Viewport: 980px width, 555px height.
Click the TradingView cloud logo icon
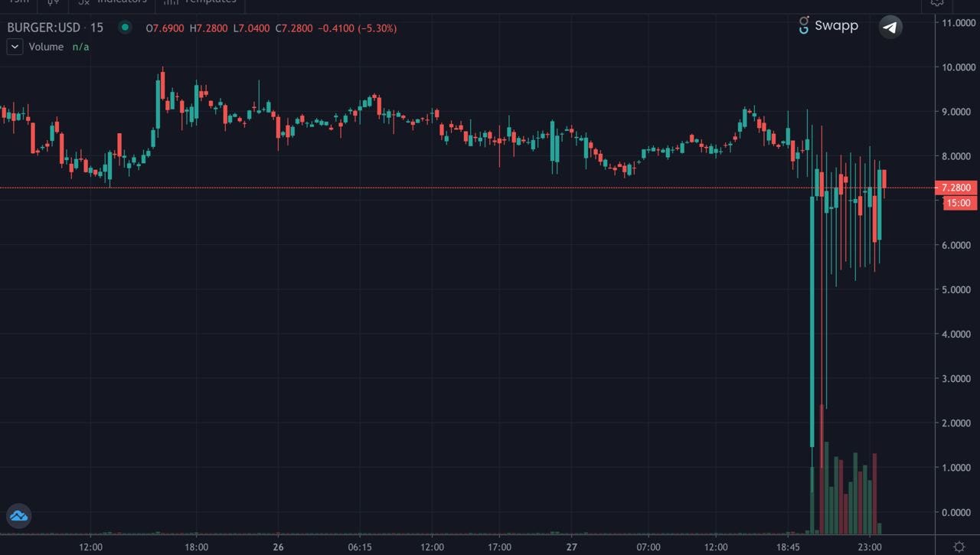(18, 516)
